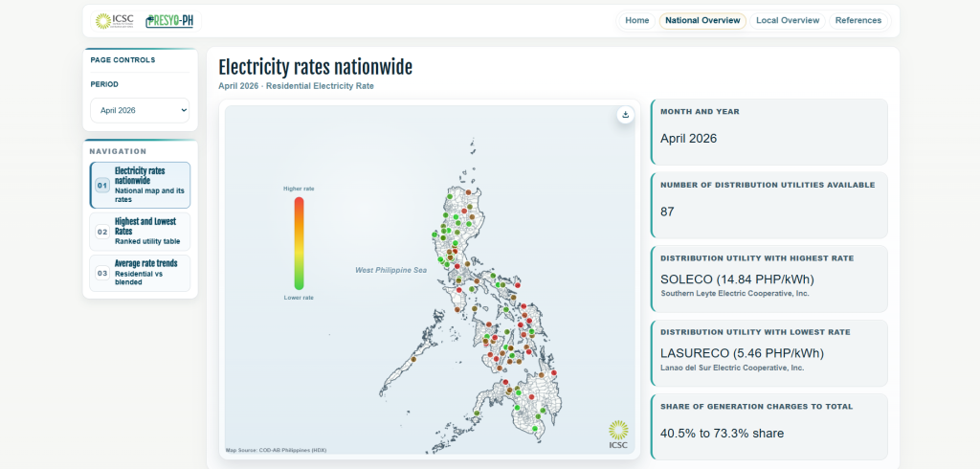Click the West Philippine Sea map label
This screenshot has width=980, height=469.
[x=390, y=271]
